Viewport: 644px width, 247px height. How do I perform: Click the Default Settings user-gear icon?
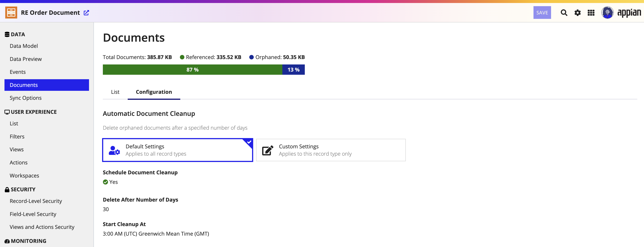tap(114, 150)
